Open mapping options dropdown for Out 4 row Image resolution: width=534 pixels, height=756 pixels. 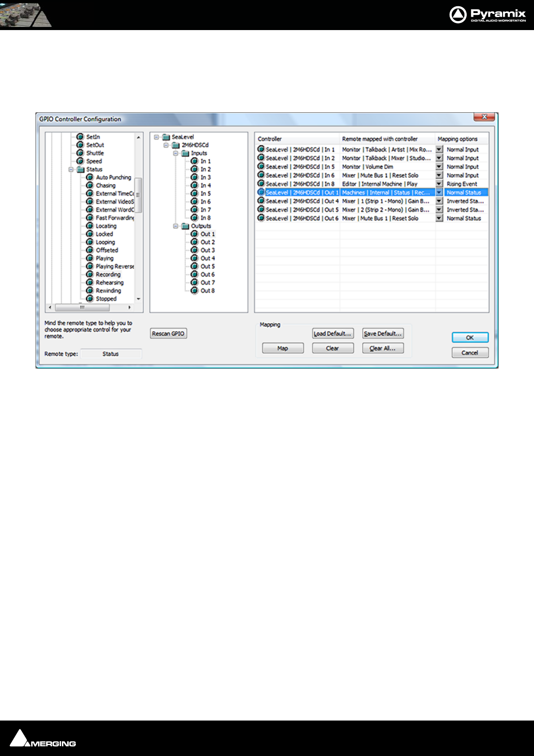(439, 201)
